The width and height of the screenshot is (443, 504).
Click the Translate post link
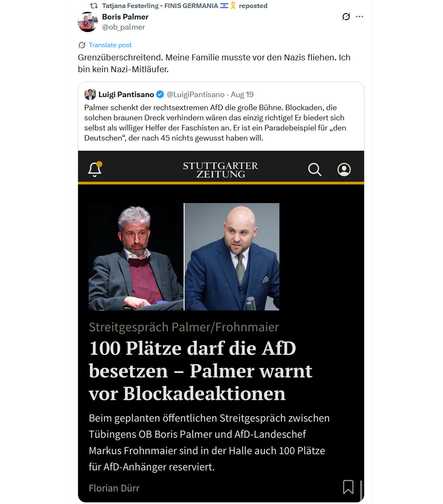[110, 45]
